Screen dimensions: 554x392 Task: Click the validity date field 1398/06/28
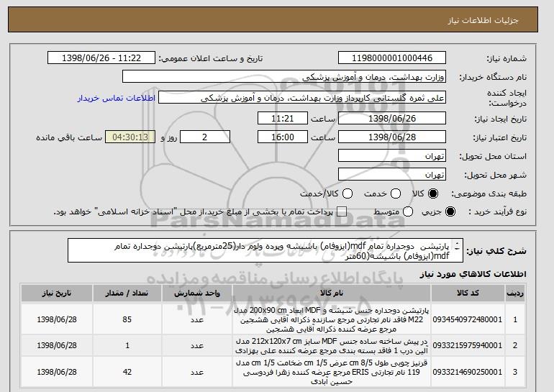point(392,137)
